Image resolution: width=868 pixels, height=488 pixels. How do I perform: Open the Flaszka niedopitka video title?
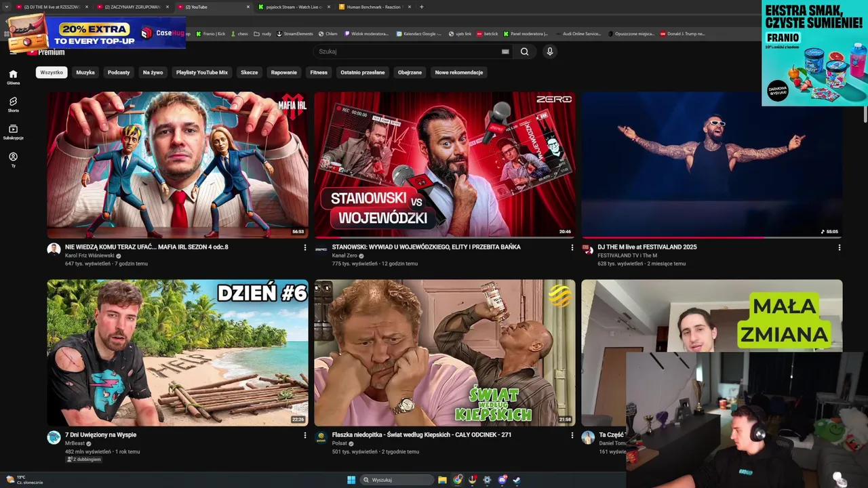pos(422,435)
